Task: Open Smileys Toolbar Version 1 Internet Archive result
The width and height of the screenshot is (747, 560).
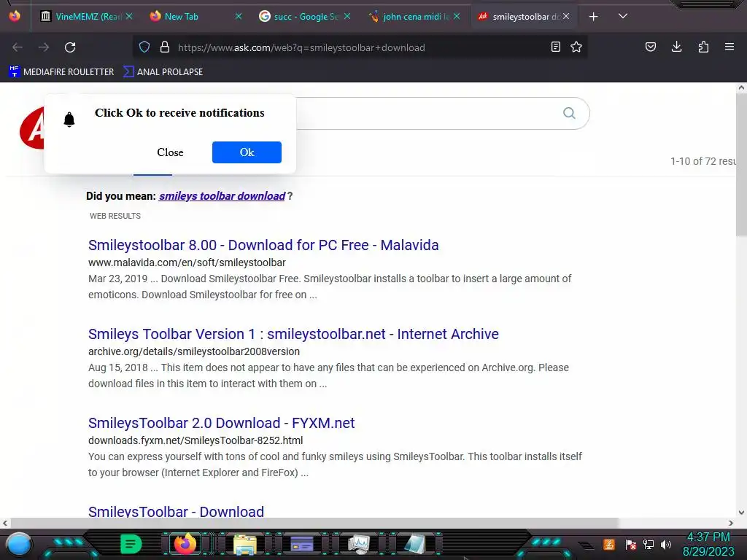Action: click(293, 334)
